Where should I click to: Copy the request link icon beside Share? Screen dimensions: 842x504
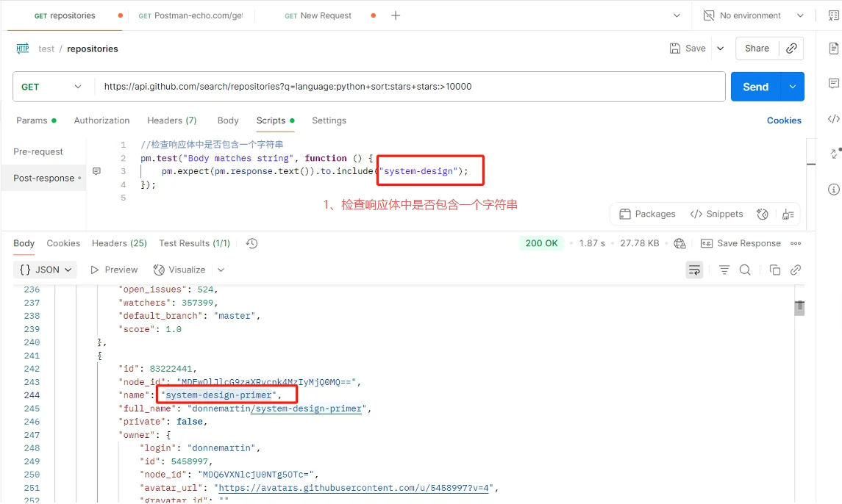791,48
